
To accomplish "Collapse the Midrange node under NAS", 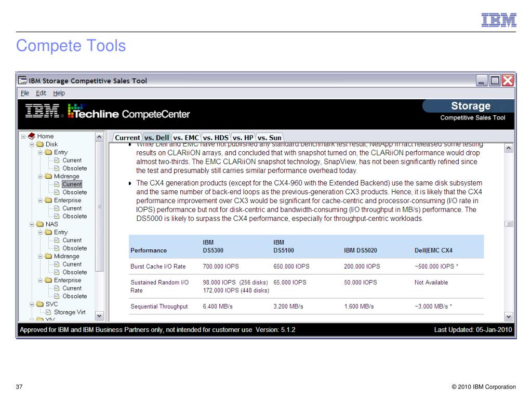I will click(x=41, y=257).
